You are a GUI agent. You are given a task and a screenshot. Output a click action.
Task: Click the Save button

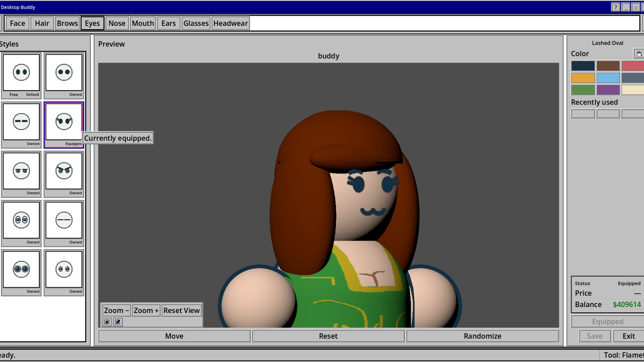[x=595, y=336]
